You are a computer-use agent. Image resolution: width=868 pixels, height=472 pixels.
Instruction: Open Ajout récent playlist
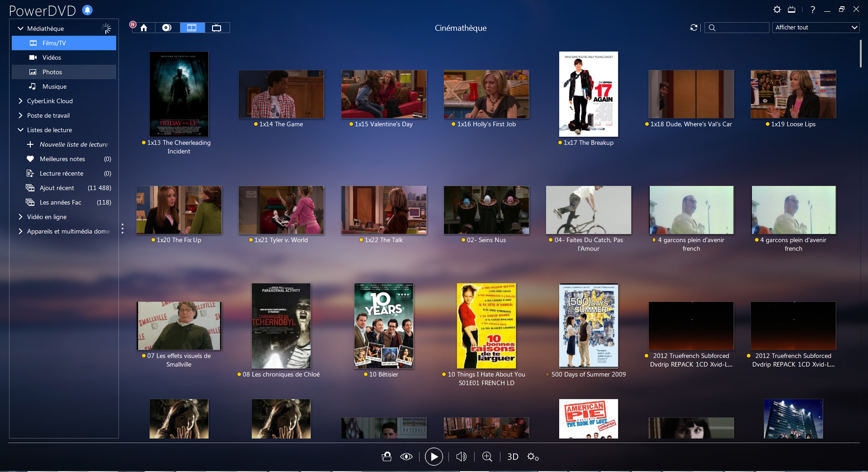pyautogui.click(x=64, y=188)
